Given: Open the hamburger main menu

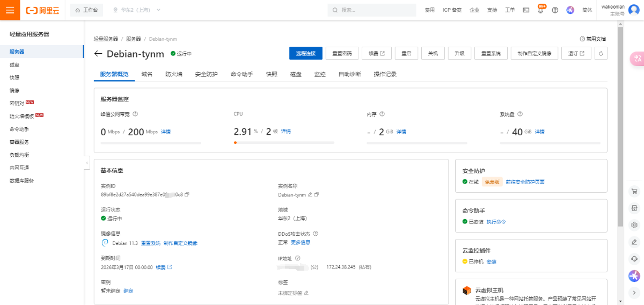Looking at the screenshot, I should (x=10, y=10).
